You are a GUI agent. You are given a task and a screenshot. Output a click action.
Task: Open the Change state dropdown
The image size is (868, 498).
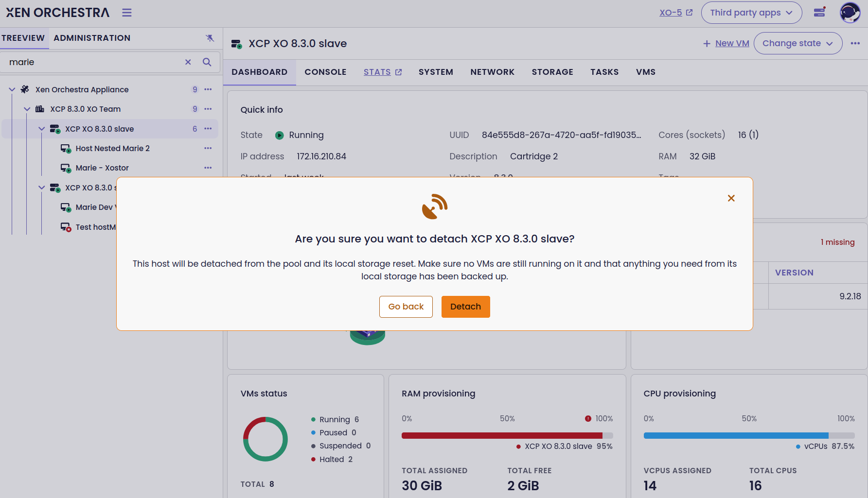point(797,43)
